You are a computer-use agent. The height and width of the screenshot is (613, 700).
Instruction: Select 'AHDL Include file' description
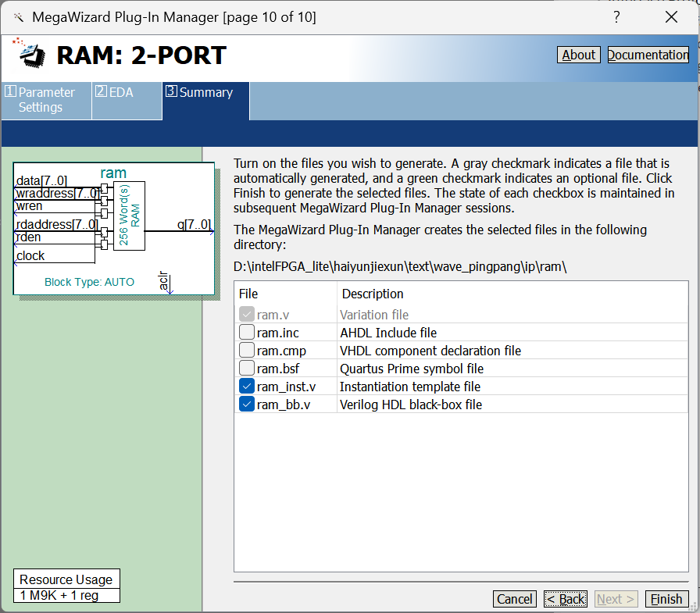(388, 333)
